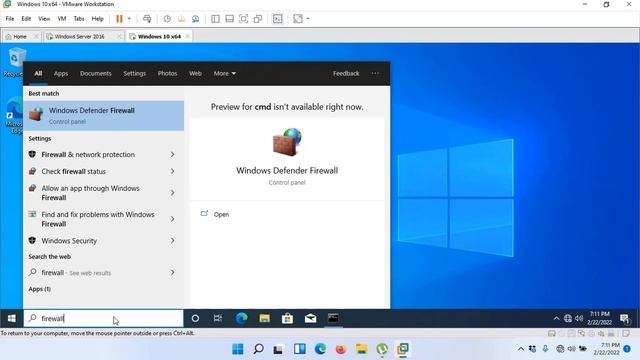Click the stretch guest display icon
This screenshot has width=640, height=360.
pyautogui.click(x=298, y=19)
